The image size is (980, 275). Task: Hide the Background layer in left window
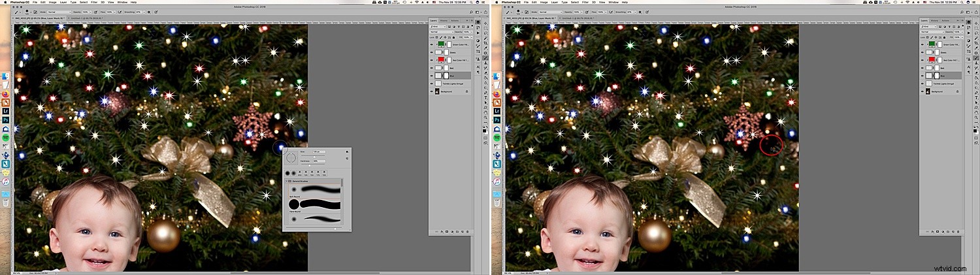(x=431, y=92)
